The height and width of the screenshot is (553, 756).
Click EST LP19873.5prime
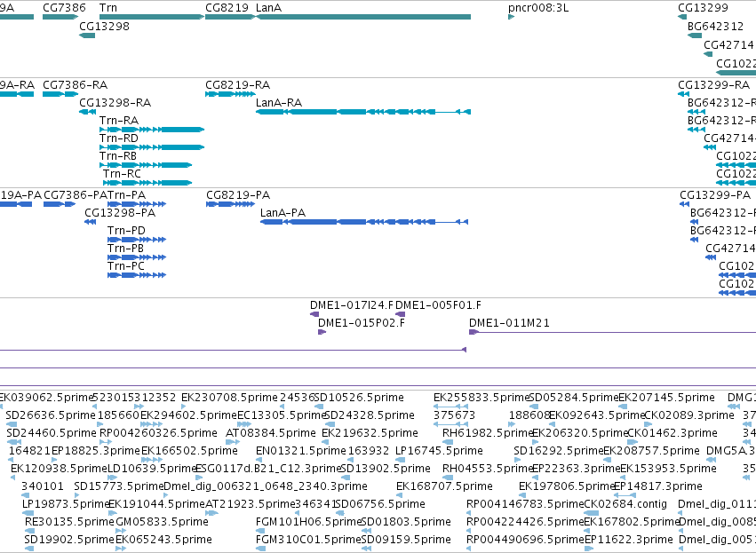click(x=67, y=504)
